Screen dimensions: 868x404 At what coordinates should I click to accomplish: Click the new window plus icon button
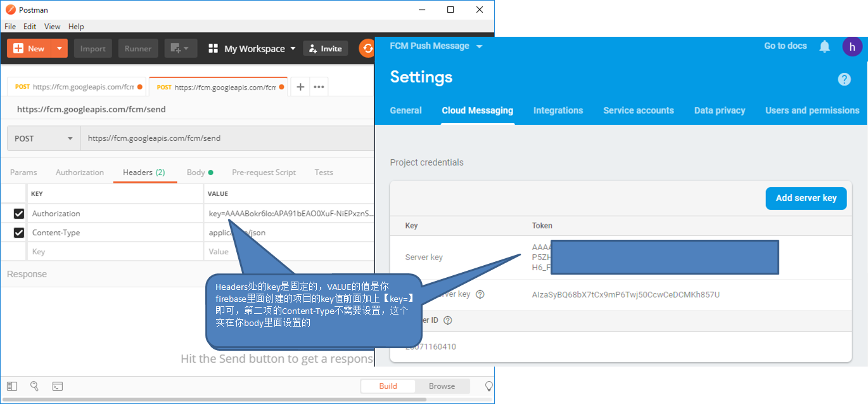(181, 48)
